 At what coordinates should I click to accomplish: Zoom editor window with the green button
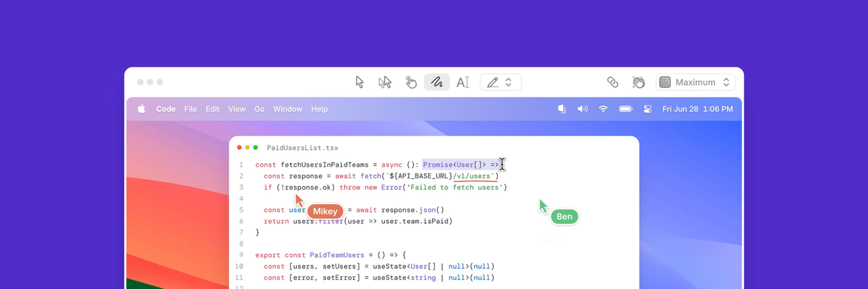point(255,147)
